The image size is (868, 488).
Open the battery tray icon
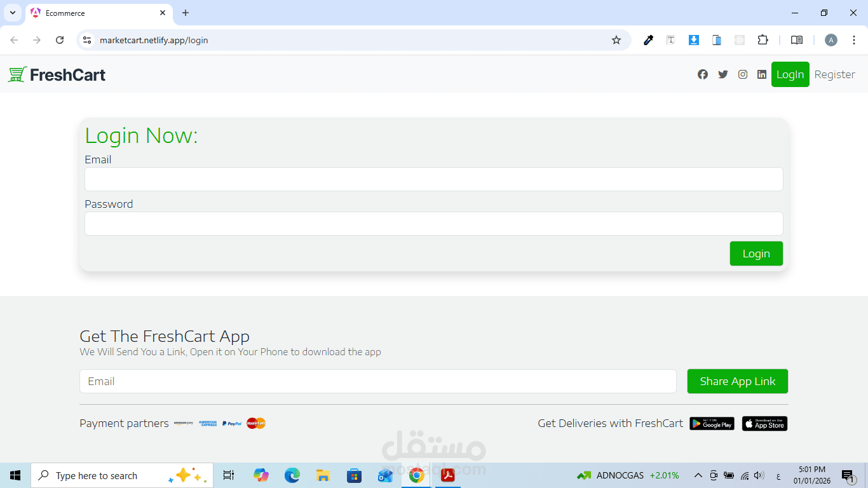click(729, 475)
